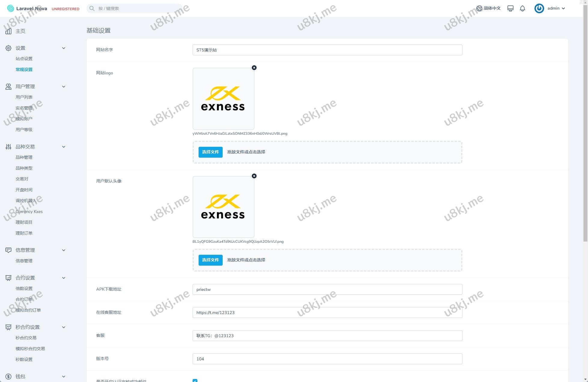The width and height of the screenshot is (588, 382).
Task: Click the home dashboard chart icon
Action: click(8, 31)
